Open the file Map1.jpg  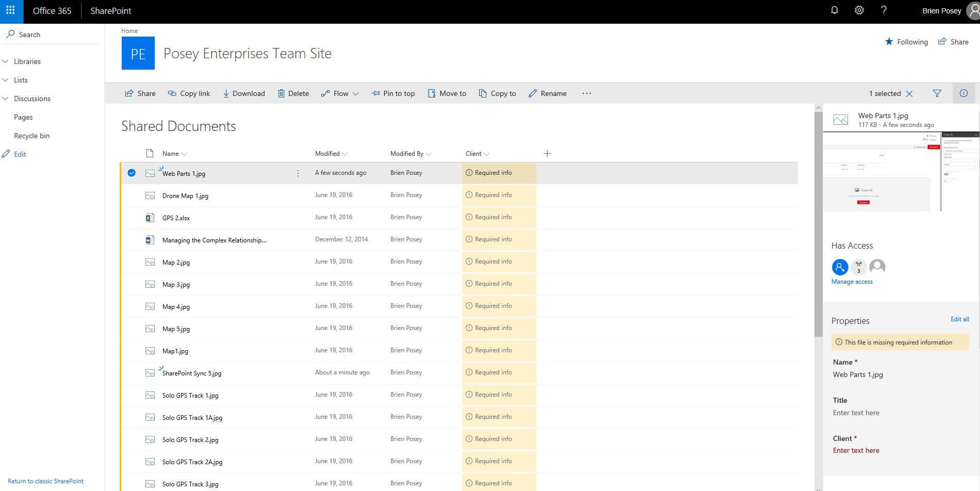175,351
